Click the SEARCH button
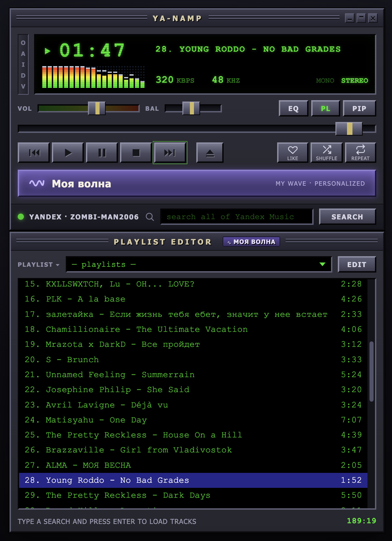The height and width of the screenshot is (541, 392). [x=347, y=217]
